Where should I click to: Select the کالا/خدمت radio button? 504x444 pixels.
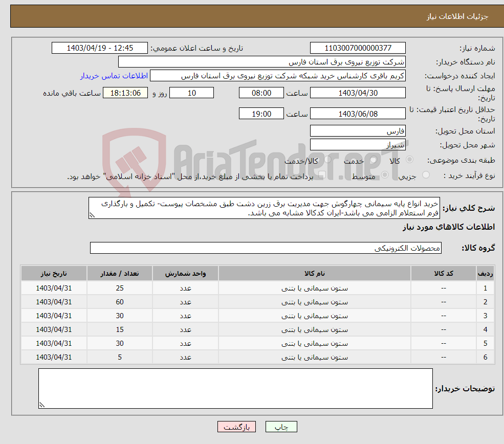[x=328, y=160]
